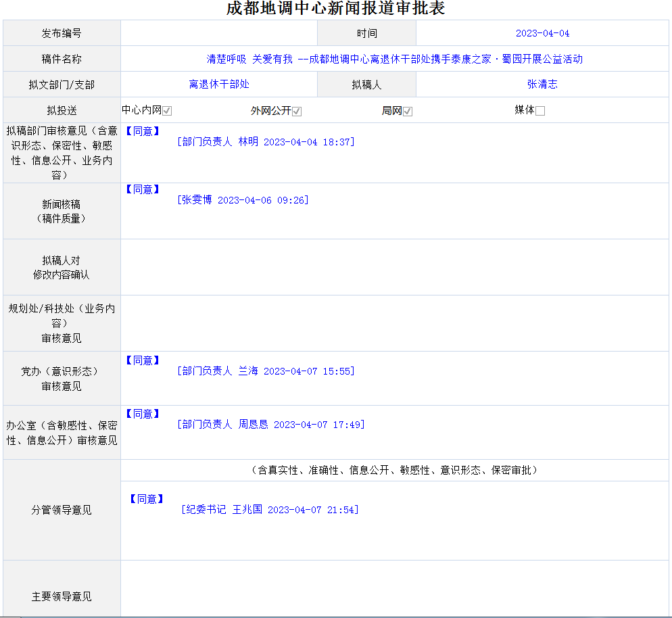Select 林明's department head signature entry
This screenshot has height=618, width=672.
tap(265, 142)
